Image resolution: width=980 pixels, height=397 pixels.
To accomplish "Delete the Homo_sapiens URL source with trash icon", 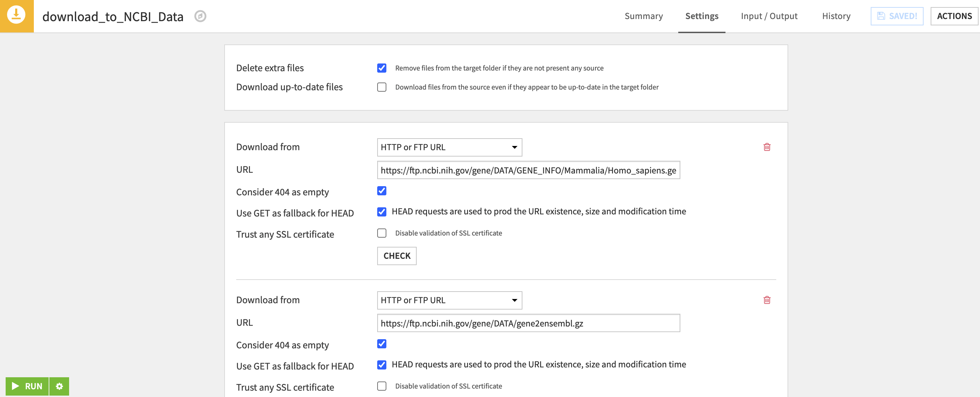I will (x=767, y=147).
